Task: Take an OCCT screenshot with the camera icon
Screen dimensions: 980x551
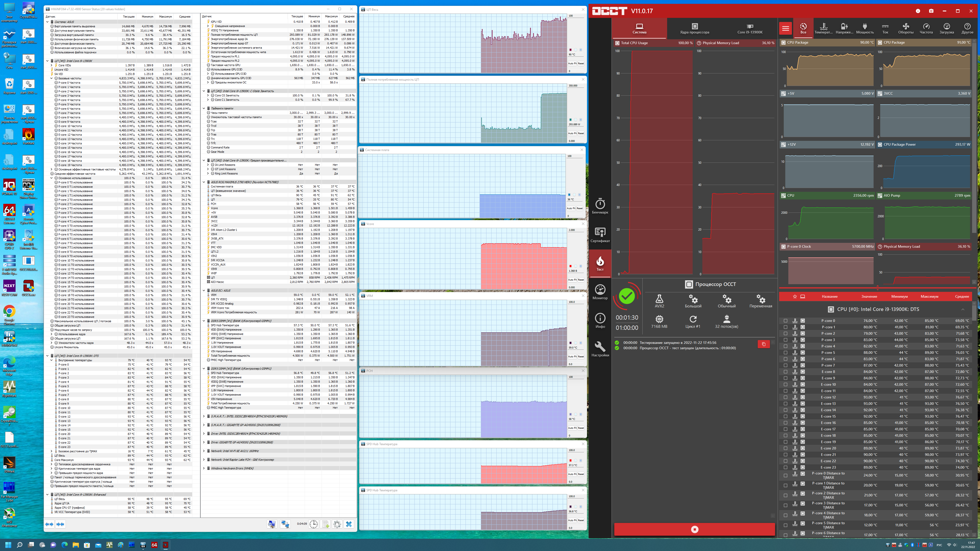Action: (931, 11)
